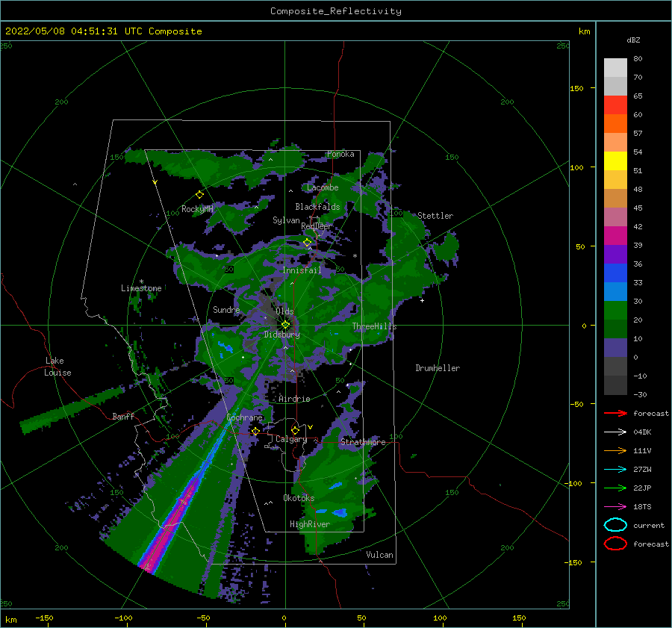Click the red forecast ellipse icon

(615, 544)
